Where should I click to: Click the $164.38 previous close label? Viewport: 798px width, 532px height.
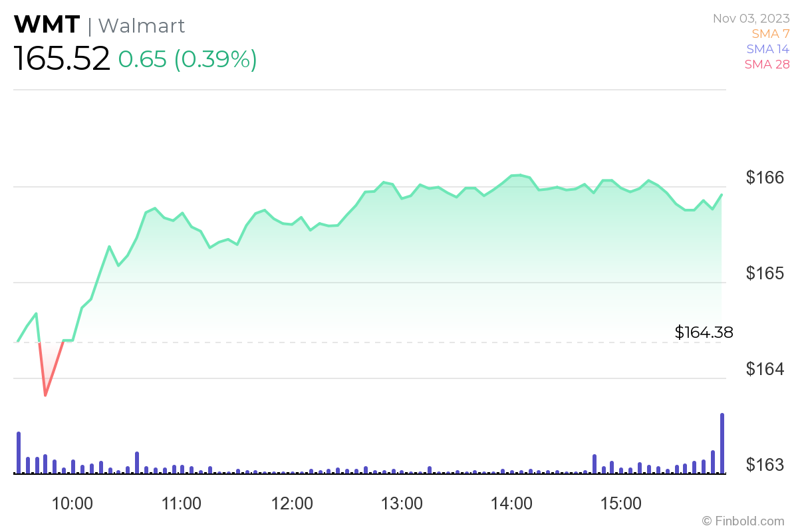point(704,332)
